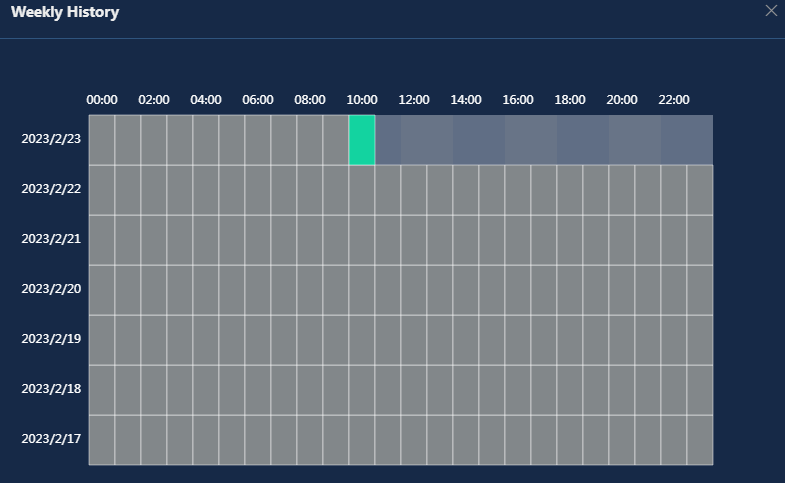Select the 02:00 cell on 2023/2/18

pyautogui.click(x=154, y=390)
